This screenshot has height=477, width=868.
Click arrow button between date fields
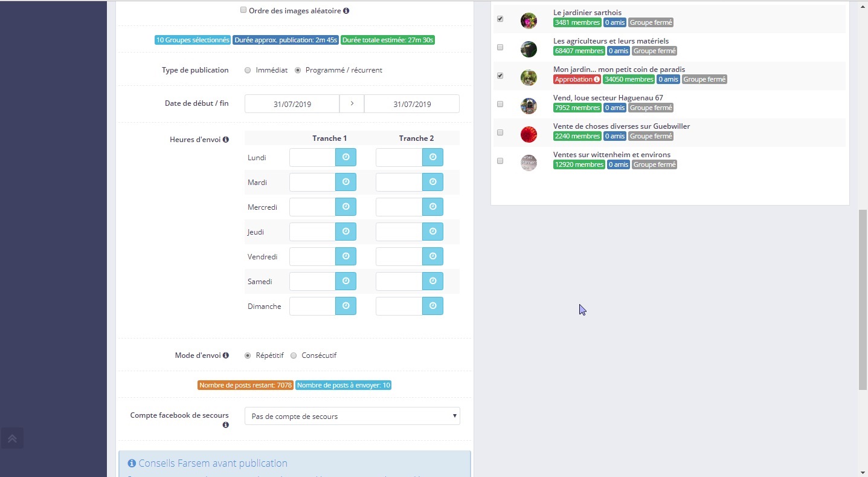coord(352,104)
